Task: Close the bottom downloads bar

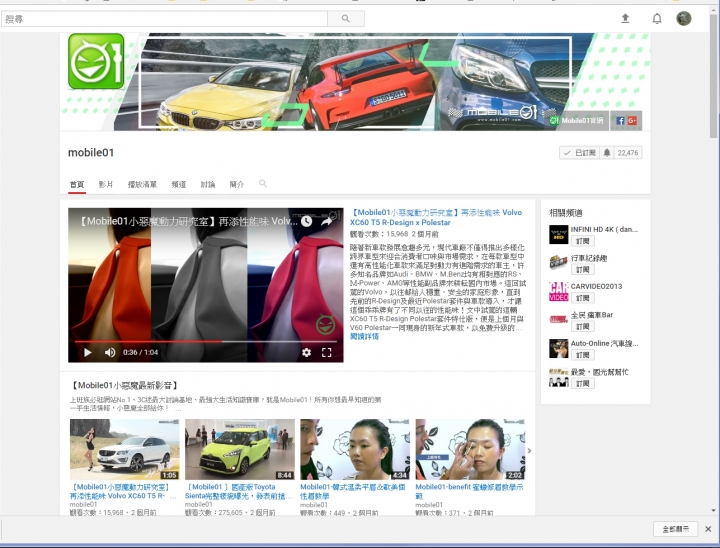Action: click(x=708, y=529)
